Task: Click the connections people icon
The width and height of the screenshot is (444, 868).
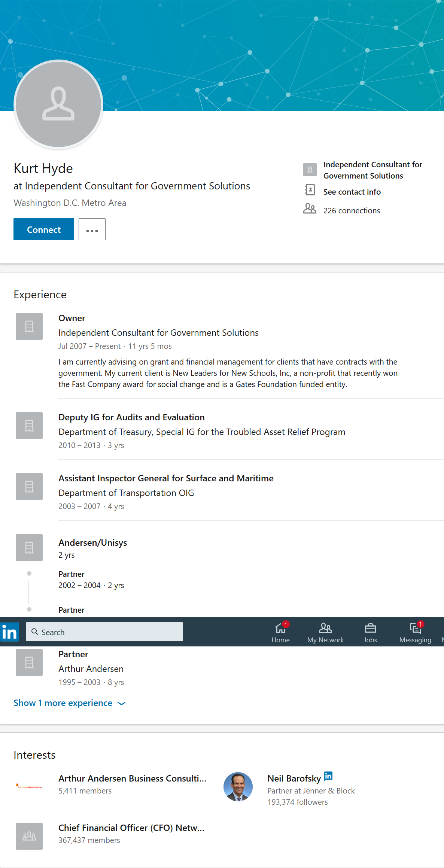Action: coord(310,208)
